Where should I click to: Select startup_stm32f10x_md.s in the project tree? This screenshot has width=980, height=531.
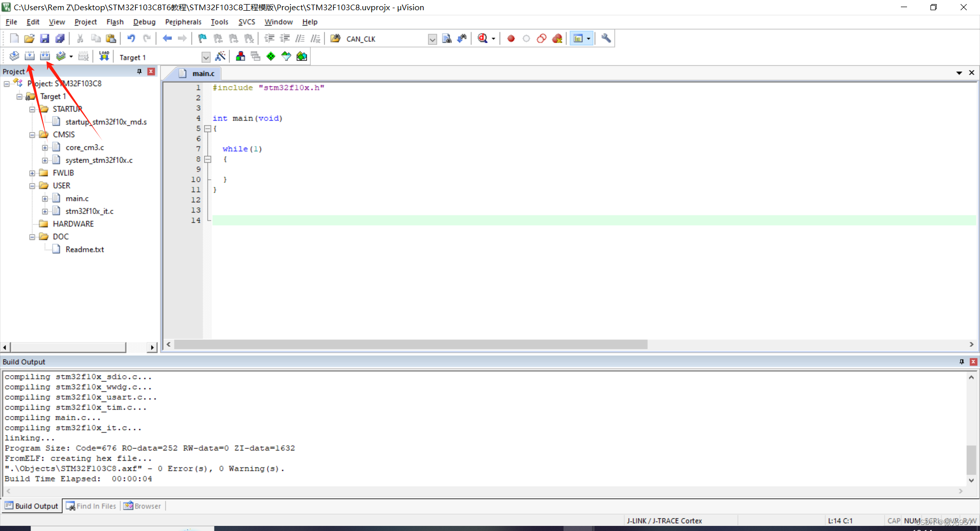coord(106,122)
